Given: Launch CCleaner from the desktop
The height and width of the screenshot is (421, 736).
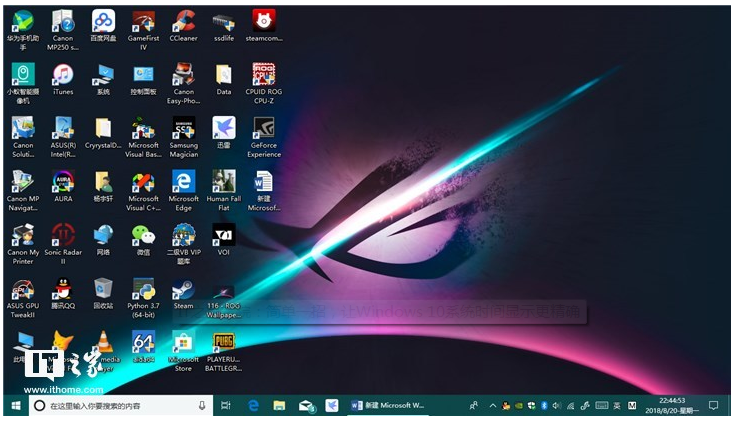Looking at the screenshot, I should click(x=184, y=26).
